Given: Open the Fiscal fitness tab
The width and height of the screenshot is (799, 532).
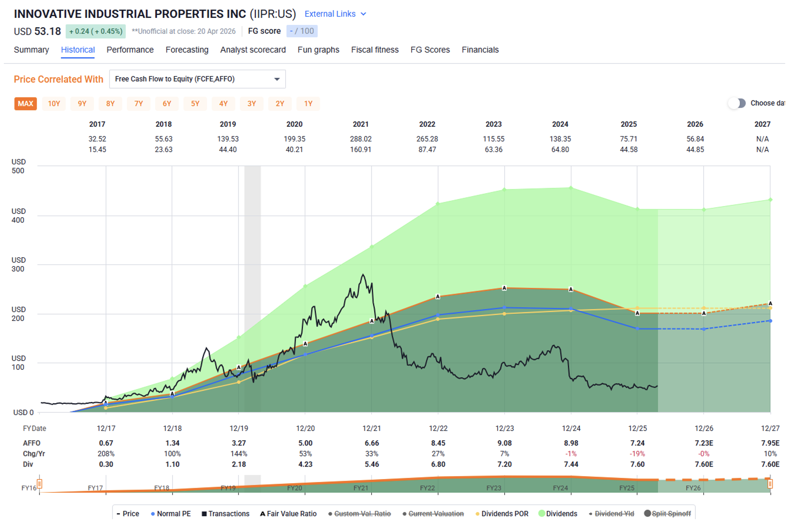Looking at the screenshot, I should (x=375, y=50).
